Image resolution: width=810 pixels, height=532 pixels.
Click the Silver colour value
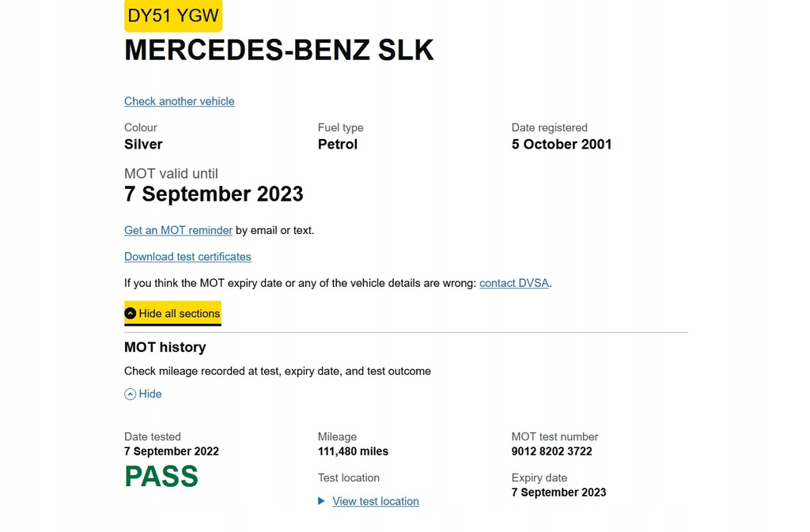(x=143, y=144)
